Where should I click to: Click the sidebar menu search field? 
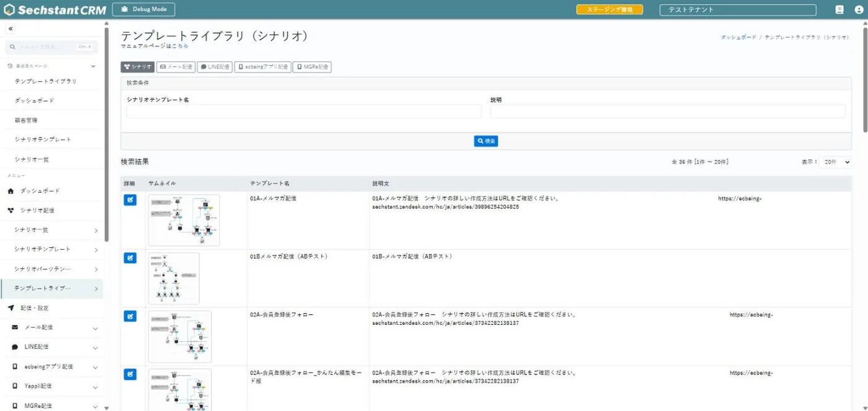click(x=51, y=46)
